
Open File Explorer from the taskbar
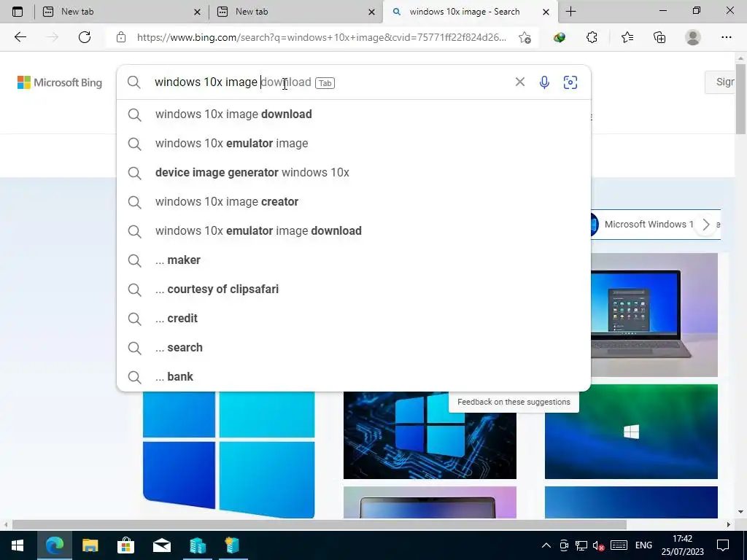coord(90,545)
